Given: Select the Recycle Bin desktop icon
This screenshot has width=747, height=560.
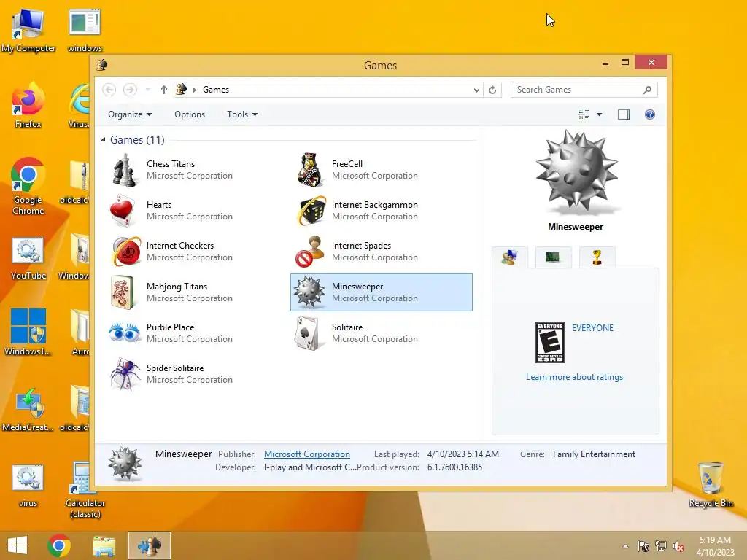Looking at the screenshot, I should click(711, 485).
